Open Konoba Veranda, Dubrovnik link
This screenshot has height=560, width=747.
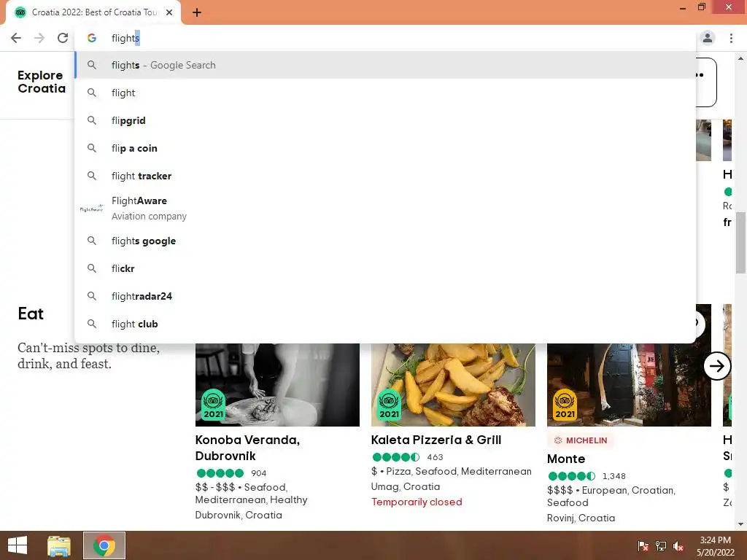click(247, 448)
